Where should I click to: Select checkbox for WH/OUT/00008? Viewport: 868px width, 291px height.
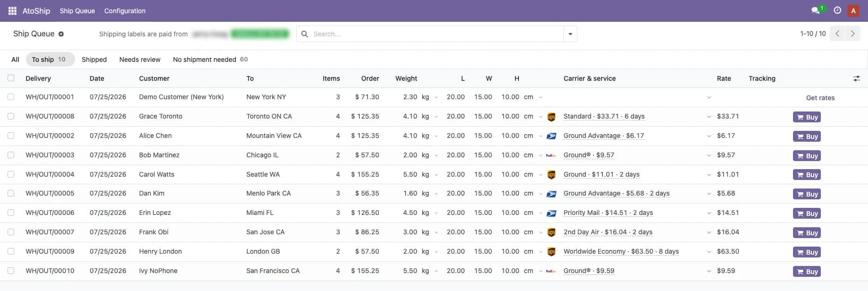pos(11,116)
